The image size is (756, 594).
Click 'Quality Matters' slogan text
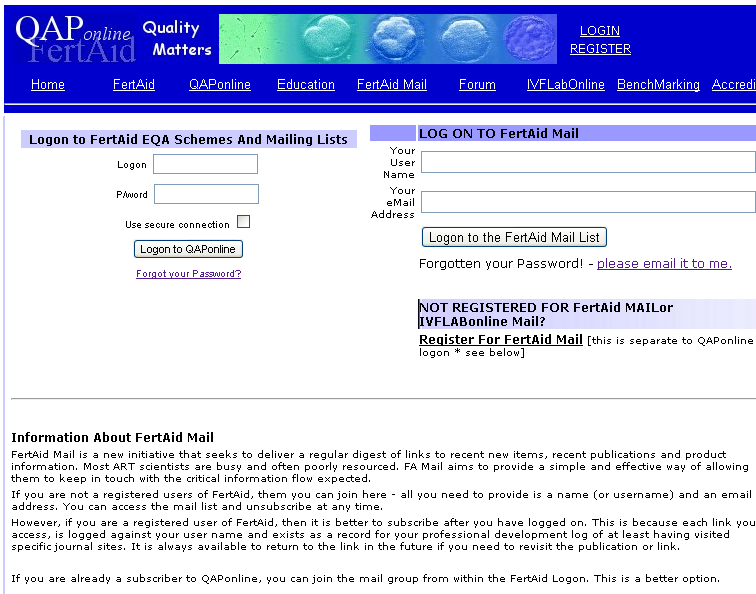[x=177, y=39]
